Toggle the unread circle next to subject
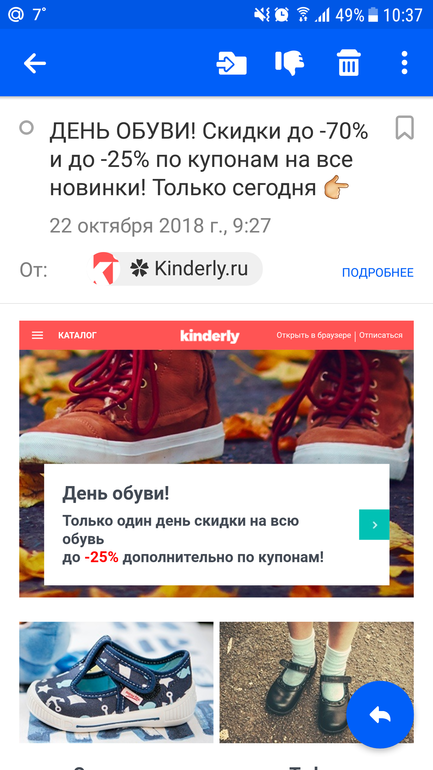433x770 pixels. tap(27, 128)
